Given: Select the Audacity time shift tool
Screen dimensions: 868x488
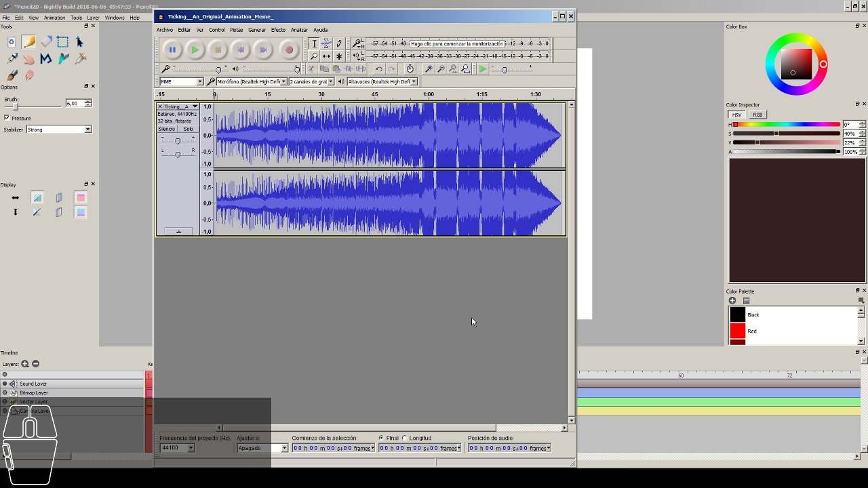Looking at the screenshot, I should (326, 56).
